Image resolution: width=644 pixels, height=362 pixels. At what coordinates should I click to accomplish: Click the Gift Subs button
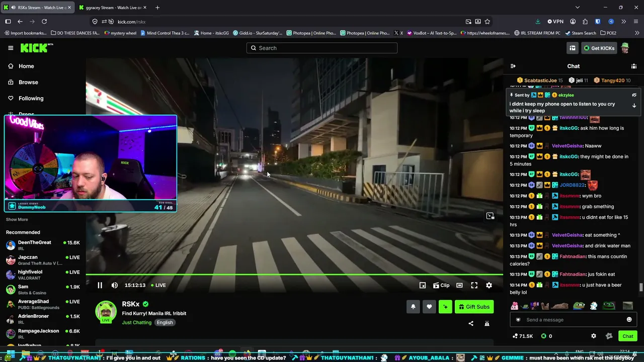click(x=474, y=307)
